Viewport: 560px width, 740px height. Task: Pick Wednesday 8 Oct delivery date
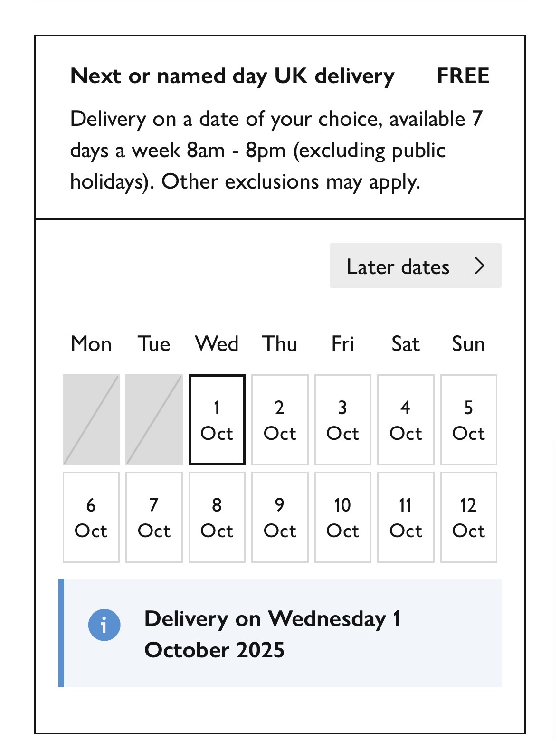click(217, 517)
